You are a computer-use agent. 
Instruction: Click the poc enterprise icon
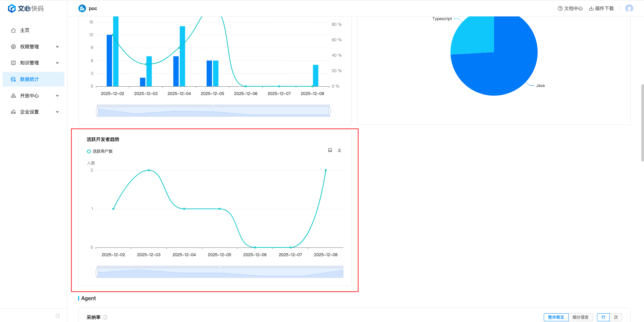coord(82,8)
